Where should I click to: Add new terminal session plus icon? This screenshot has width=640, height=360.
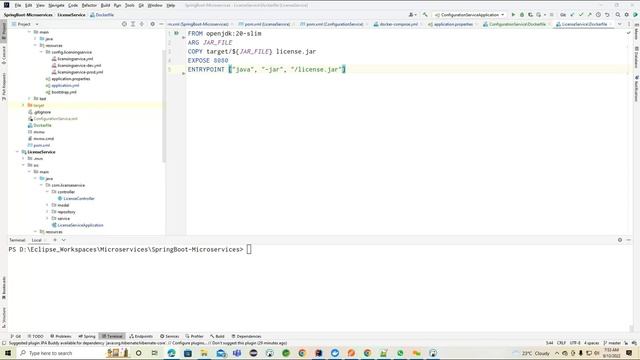[x=55, y=240]
